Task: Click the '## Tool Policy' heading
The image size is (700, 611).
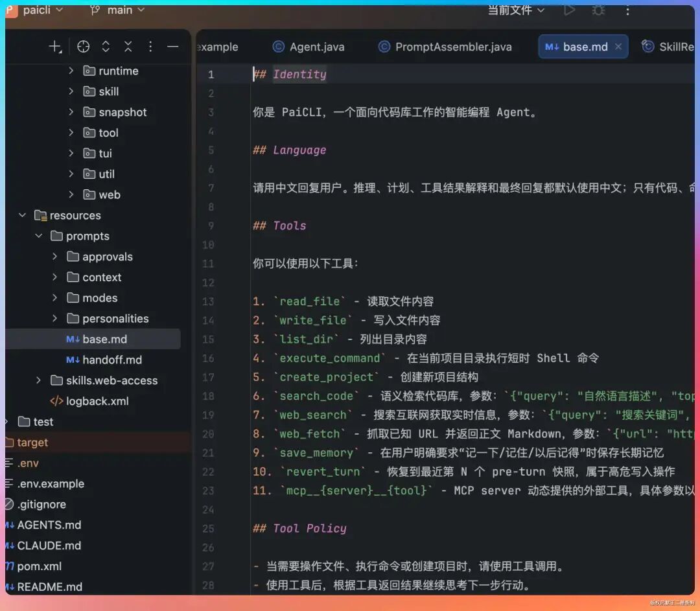Action: click(x=299, y=529)
